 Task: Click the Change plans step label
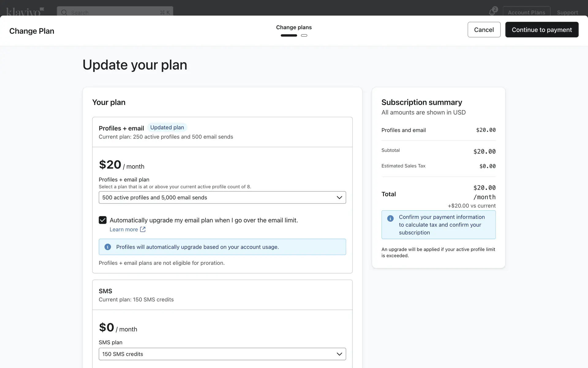[294, 27]
